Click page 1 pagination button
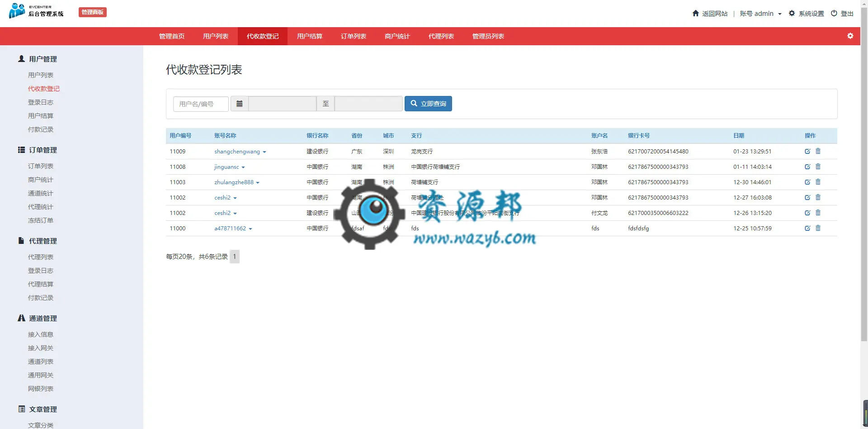This screenshot has height=429, width=868. (235, 257)
